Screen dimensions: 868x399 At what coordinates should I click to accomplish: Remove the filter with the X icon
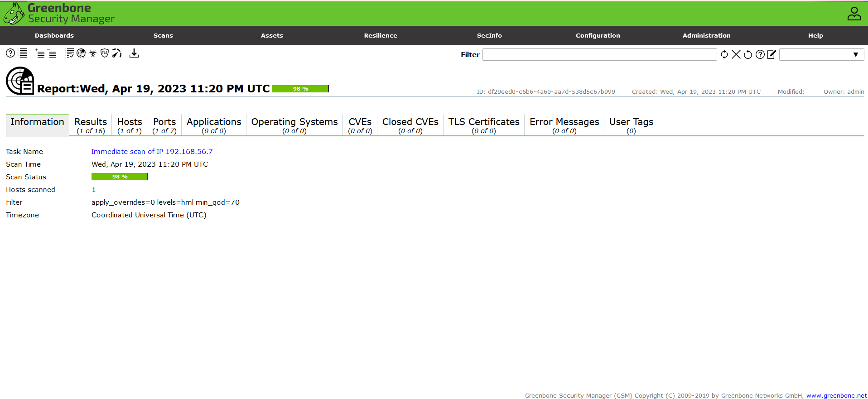click(736, 54)
